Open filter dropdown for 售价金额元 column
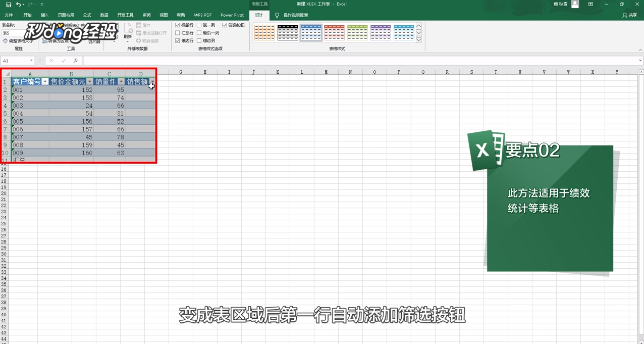 [90, 82]
